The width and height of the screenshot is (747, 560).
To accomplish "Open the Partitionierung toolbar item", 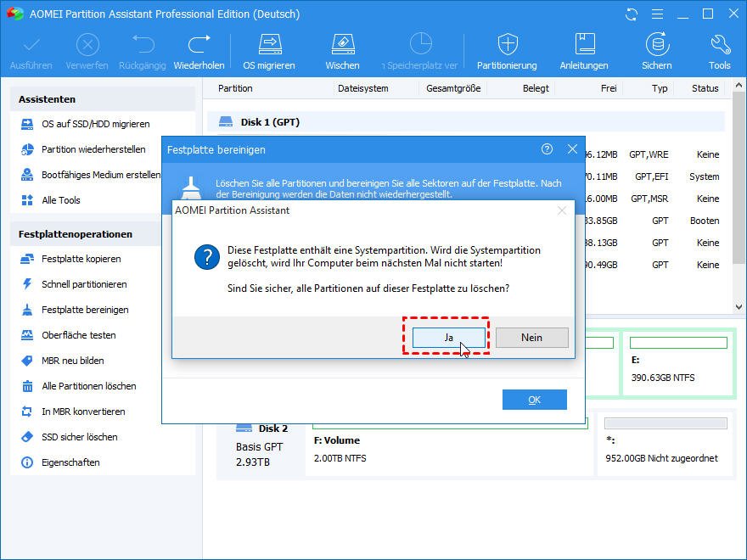I will 507,52.
